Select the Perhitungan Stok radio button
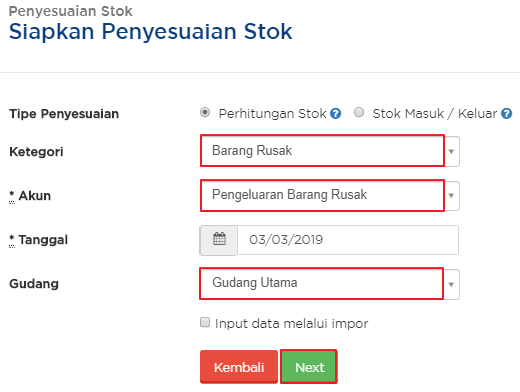Viewport: 520px width, 392px height. (x=205, y=112)
